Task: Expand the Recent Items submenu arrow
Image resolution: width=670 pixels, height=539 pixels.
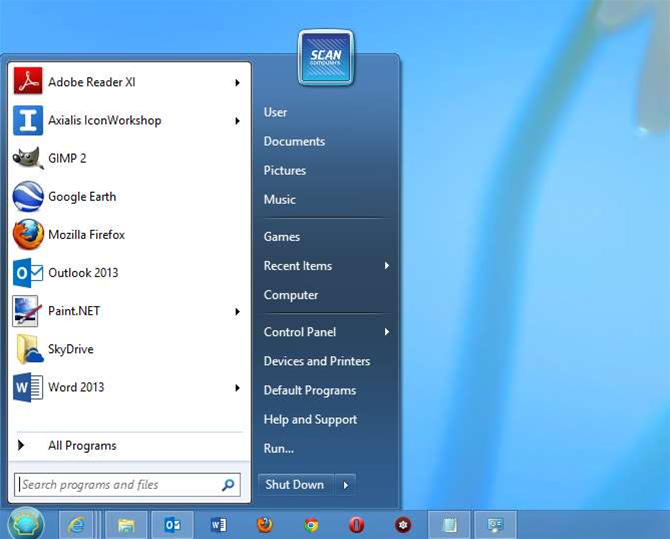Action: [x=387, y=266]
